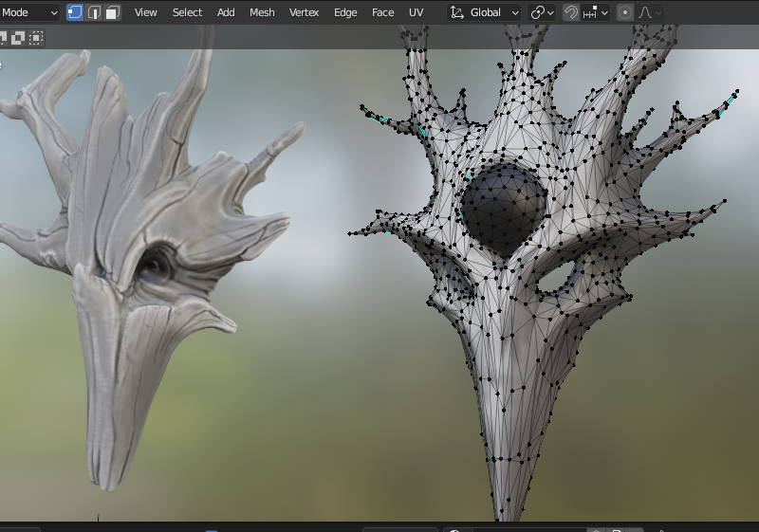Click the dark eye sphere in mesh
Screen dimensions: 759x532
[x=504, y=207]
